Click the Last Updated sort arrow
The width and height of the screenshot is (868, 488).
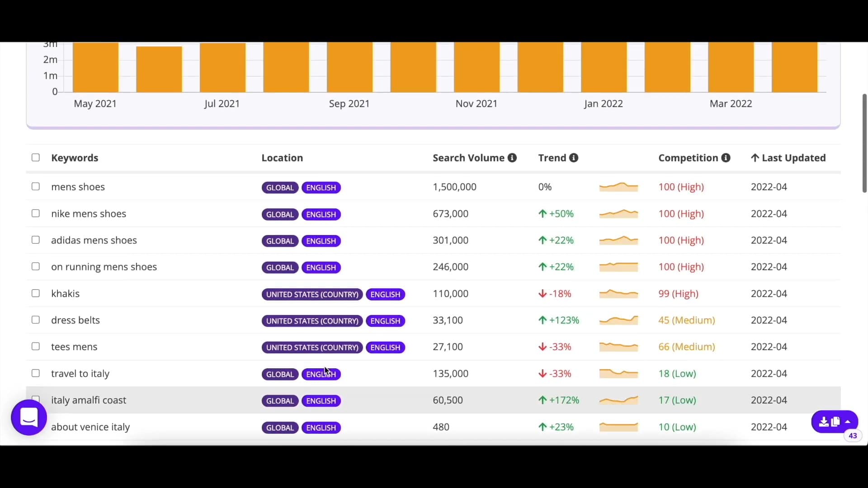(x=755, y=158)
